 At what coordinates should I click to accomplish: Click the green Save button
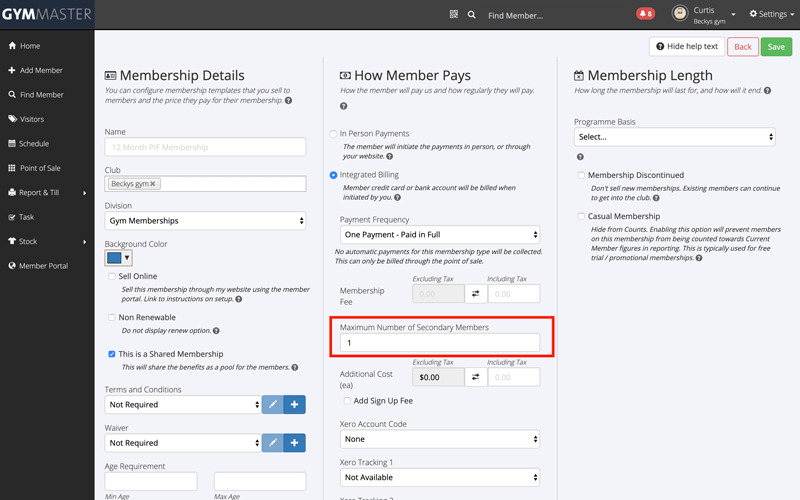774,47
